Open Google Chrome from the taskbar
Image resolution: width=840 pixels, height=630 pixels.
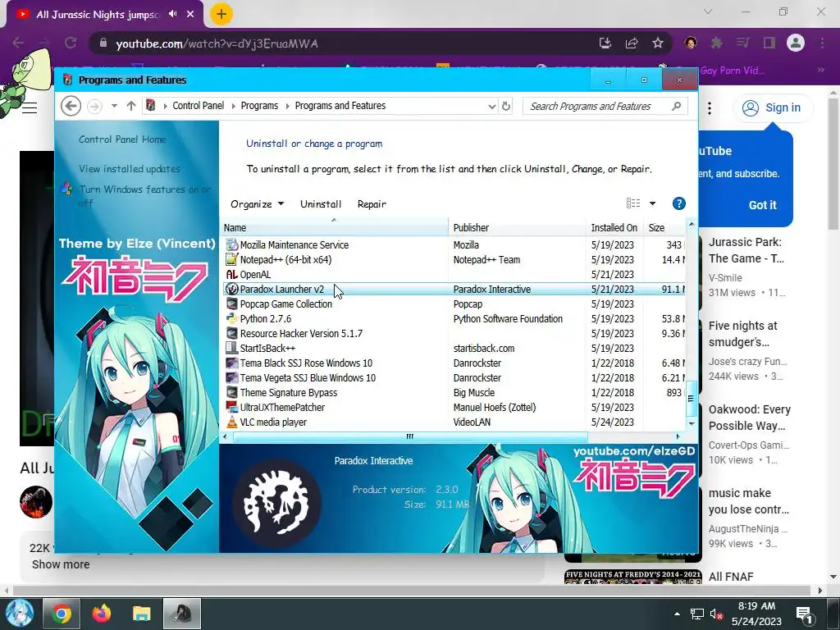pos(61,614)
